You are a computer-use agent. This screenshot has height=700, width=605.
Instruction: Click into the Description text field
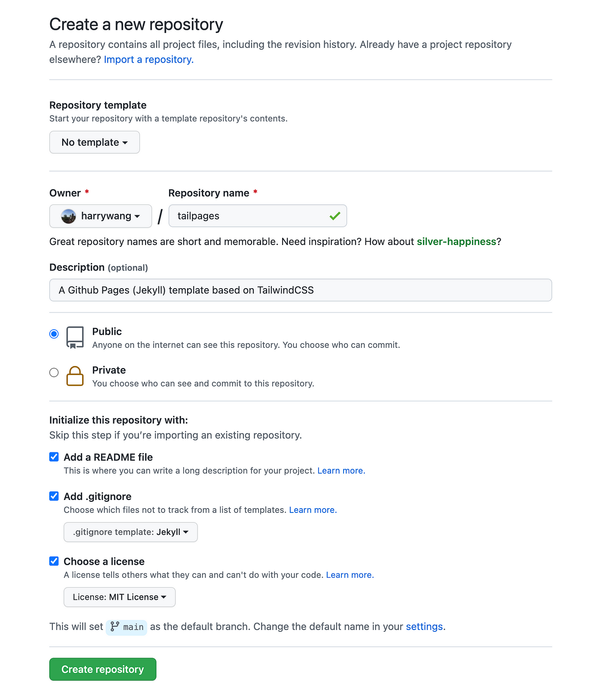301,290
